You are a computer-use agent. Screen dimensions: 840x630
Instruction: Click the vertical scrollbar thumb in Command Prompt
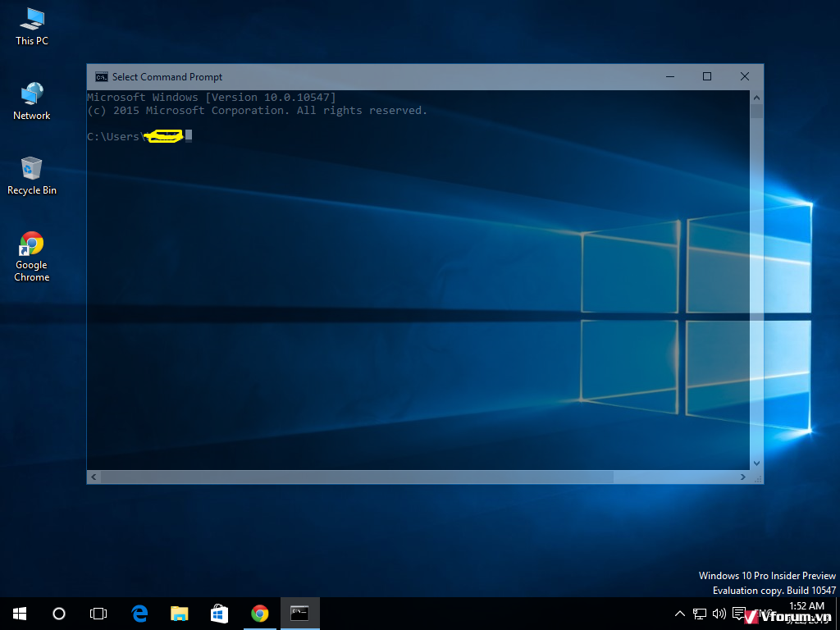[756, 111]
